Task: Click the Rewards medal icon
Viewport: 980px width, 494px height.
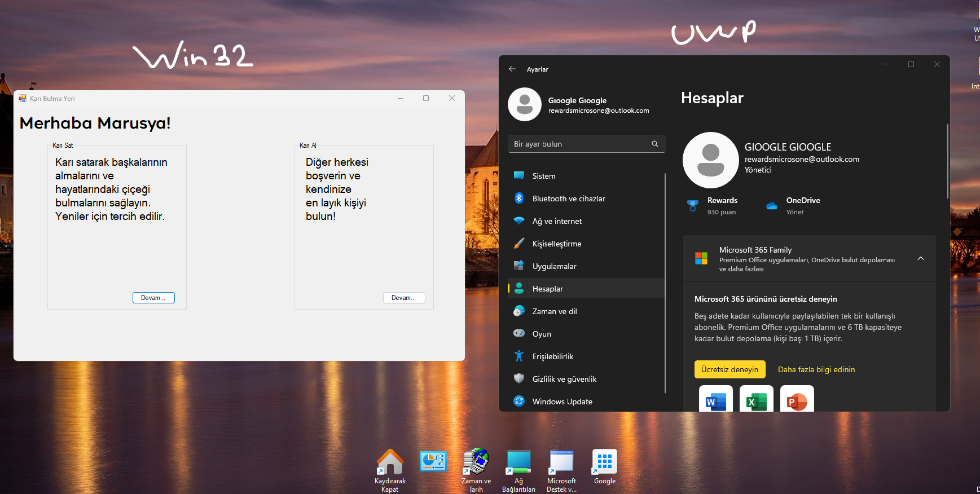Action: click(693, 206)
